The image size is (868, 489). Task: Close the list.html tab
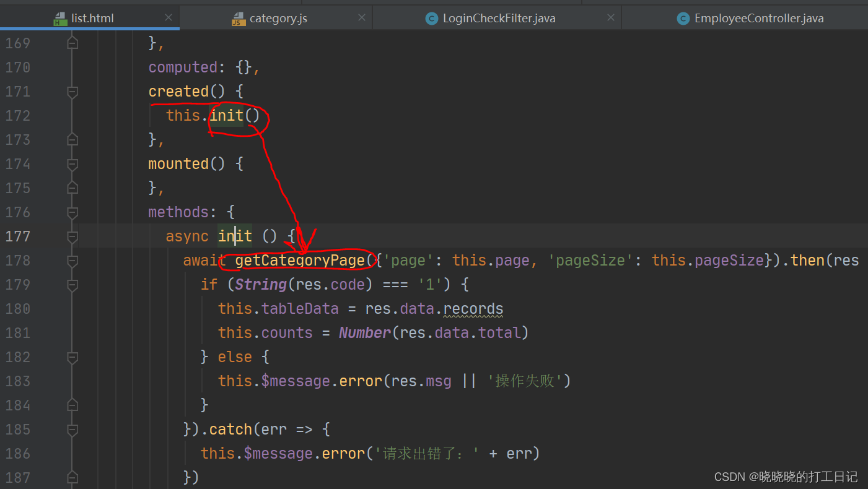tap(169, 18)
